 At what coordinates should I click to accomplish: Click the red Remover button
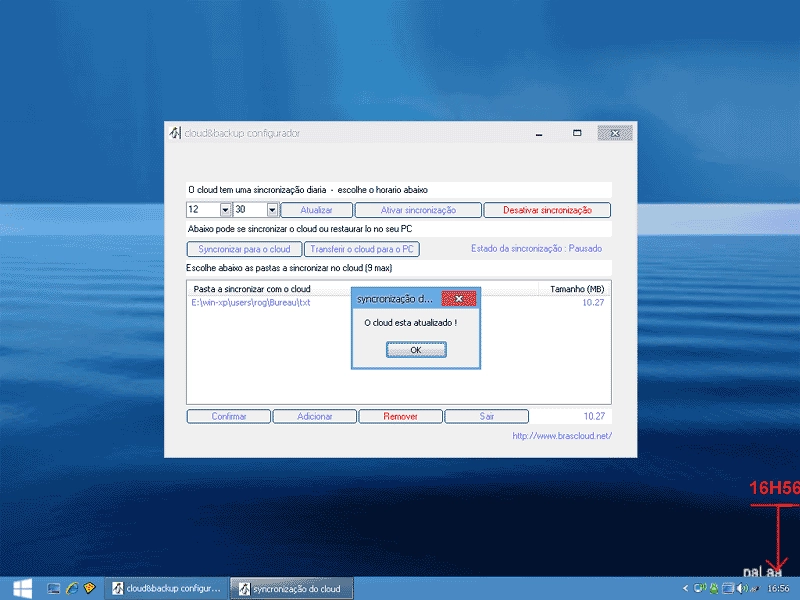tap(401, 416)
